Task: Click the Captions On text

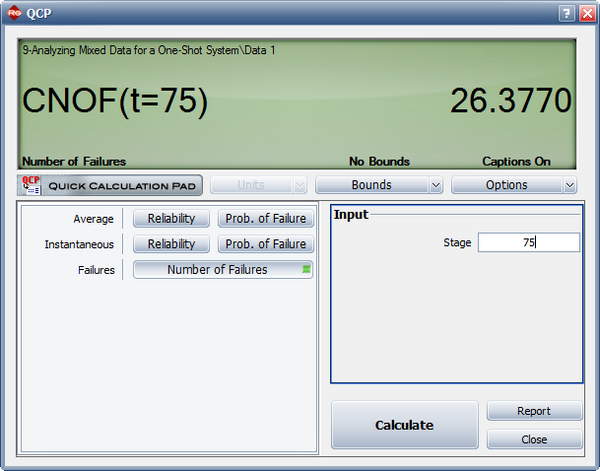Action: 516,161
